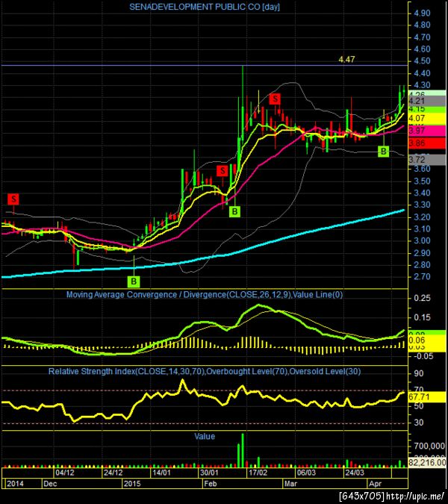Click the 67.71 RSI value tag

tap(426, 397)
